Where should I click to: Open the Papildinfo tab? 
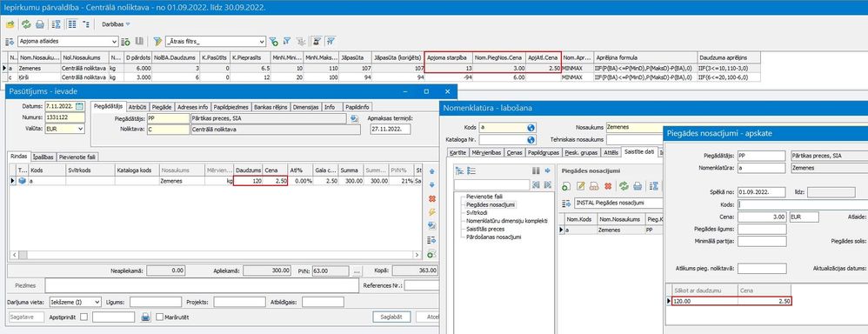point(357,106)
